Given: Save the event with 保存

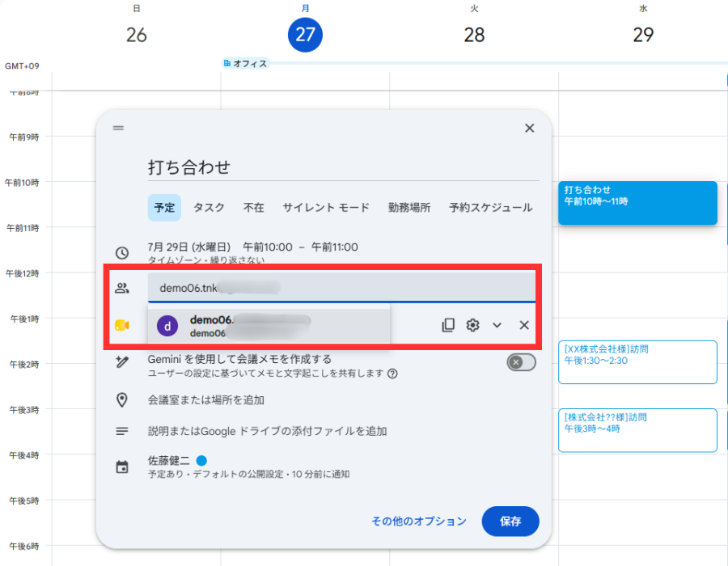Looking at the screenshot, I should click(x=510, y=522).
